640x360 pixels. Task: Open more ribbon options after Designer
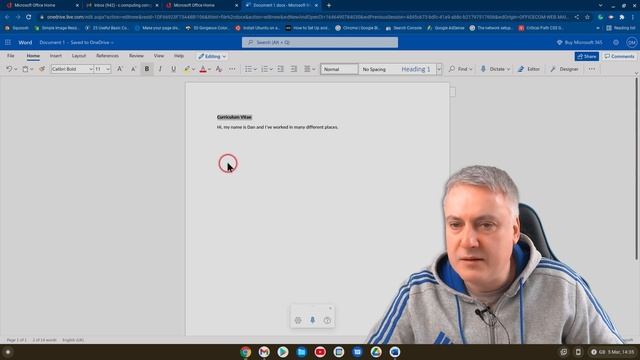[592, 69]
